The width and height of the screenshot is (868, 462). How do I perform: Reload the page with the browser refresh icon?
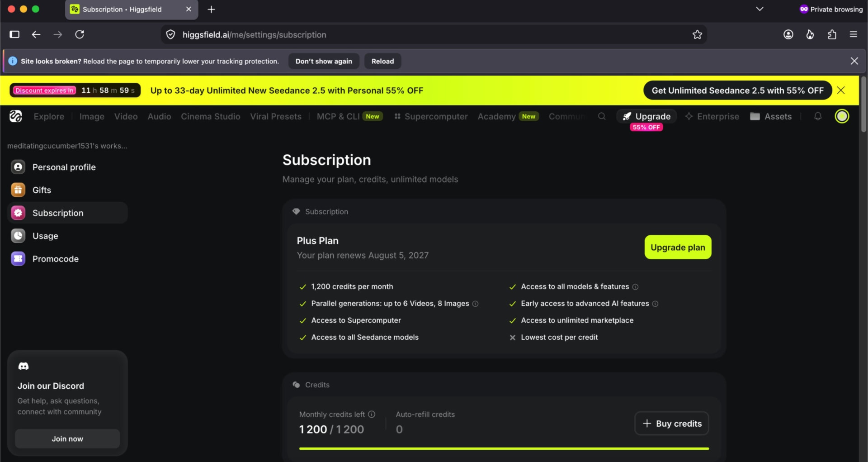(80, 34)
